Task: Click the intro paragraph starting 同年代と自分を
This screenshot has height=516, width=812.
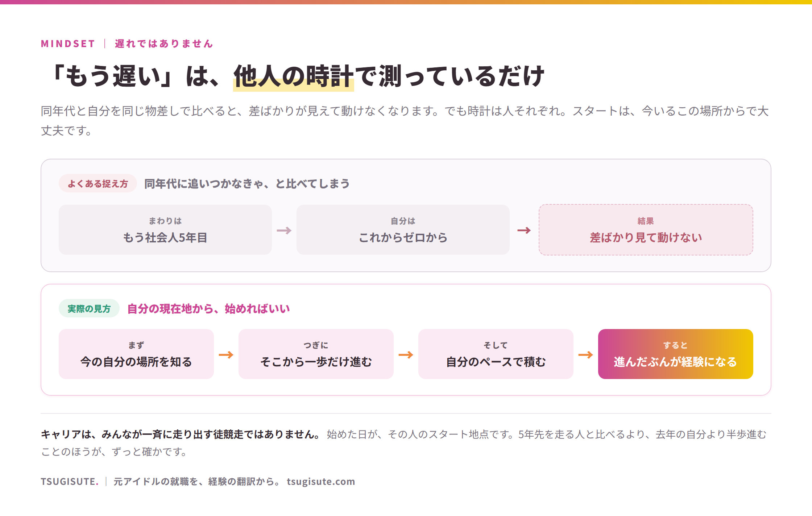Action: (x=405, y=120)
